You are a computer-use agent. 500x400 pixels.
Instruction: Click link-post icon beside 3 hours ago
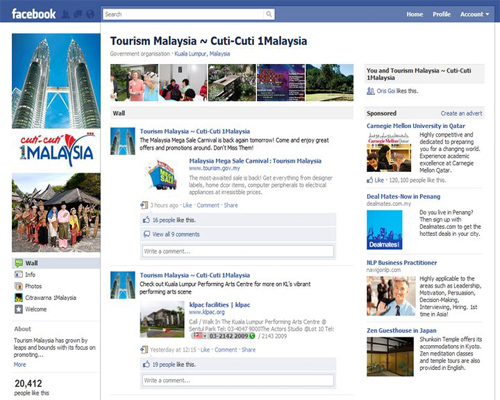pos(144,205)
